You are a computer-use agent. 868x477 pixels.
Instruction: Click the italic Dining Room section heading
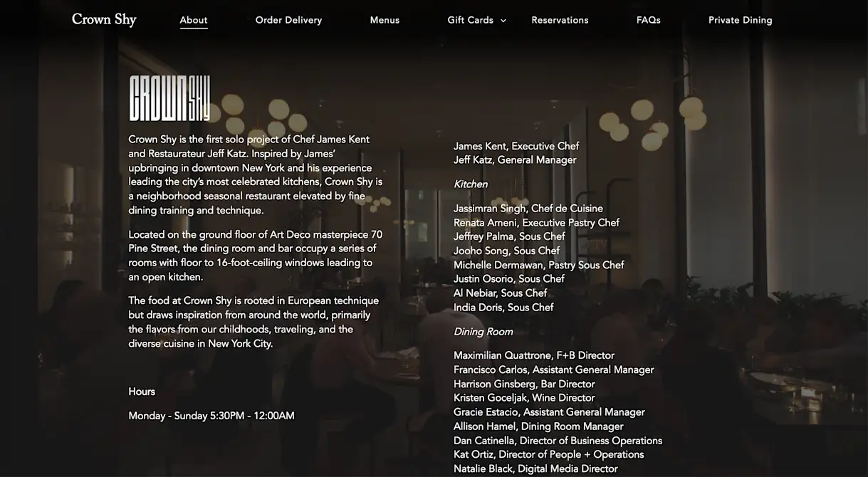pyautogui.click(x=483, y=332)
